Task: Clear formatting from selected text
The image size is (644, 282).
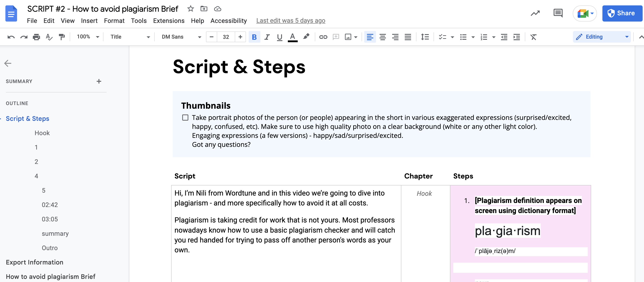Action: [534, 37]
